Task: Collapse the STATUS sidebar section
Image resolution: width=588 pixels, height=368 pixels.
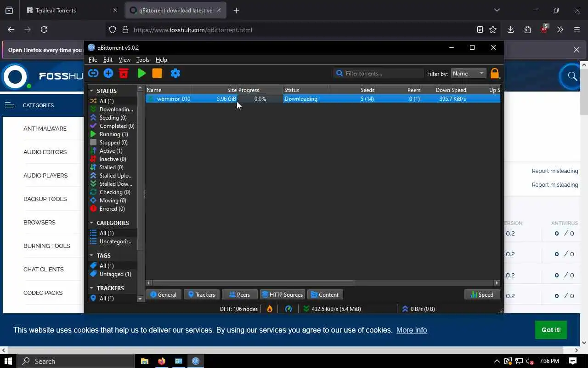Action: (x=91, y=91)
